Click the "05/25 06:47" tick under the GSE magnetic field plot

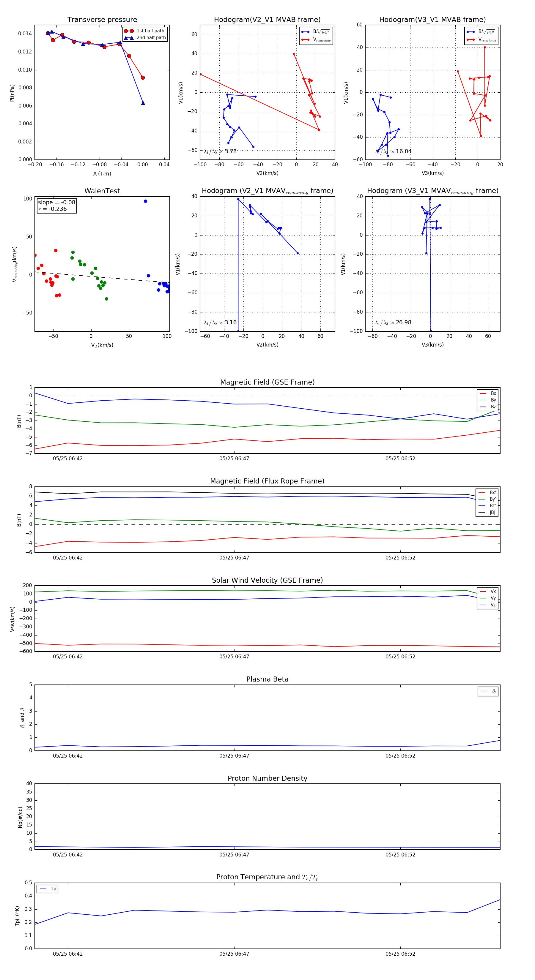coord(234,459)
